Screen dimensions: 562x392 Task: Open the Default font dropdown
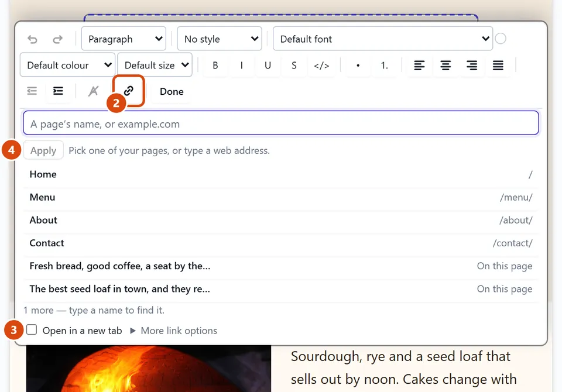[383, 39]
